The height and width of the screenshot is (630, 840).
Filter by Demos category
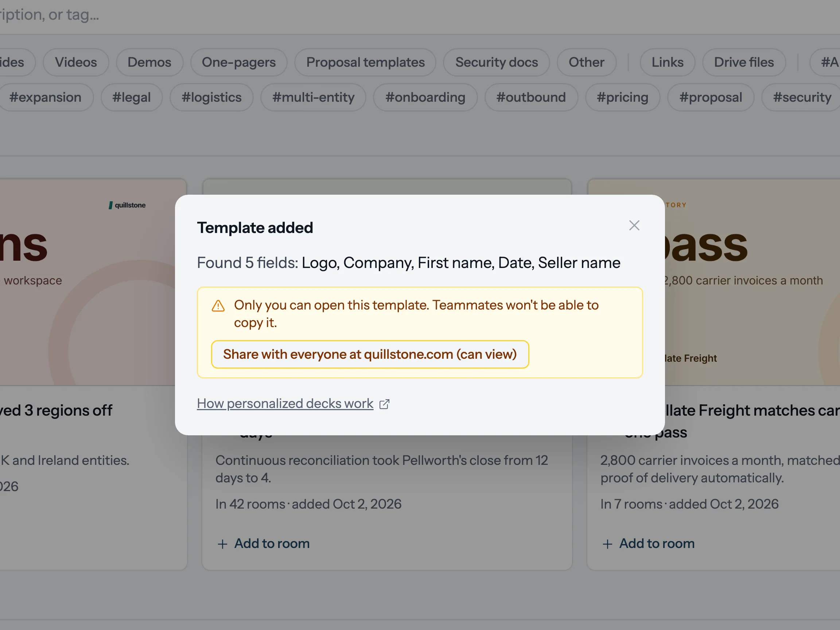coord(149,62)
